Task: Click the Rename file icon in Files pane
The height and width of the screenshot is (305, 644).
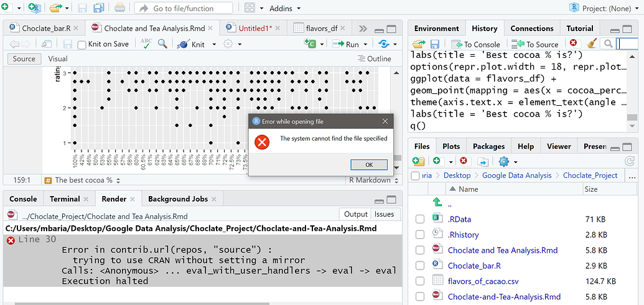Action: point(483,161)
